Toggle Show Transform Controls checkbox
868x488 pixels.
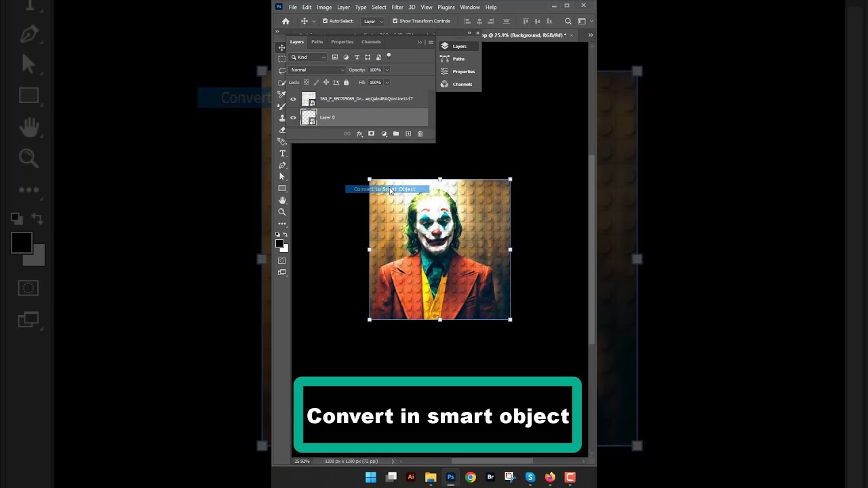point(395,21)
